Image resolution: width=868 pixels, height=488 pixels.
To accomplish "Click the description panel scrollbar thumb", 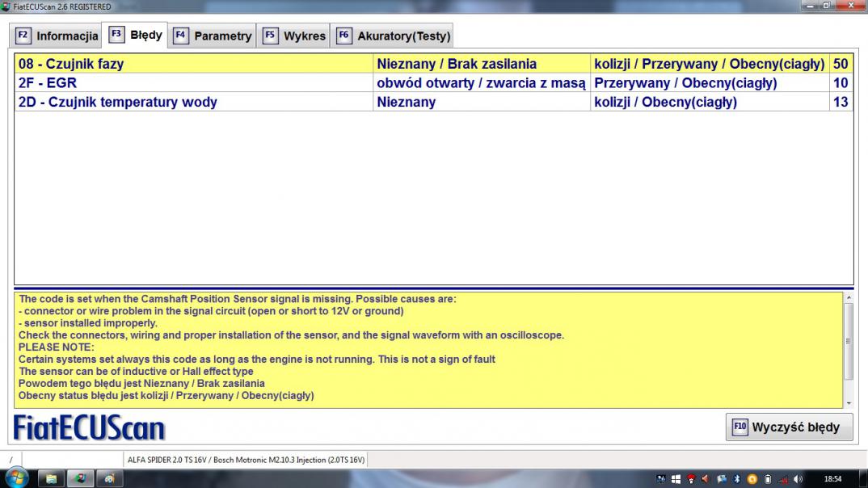I will coord(849,342).
